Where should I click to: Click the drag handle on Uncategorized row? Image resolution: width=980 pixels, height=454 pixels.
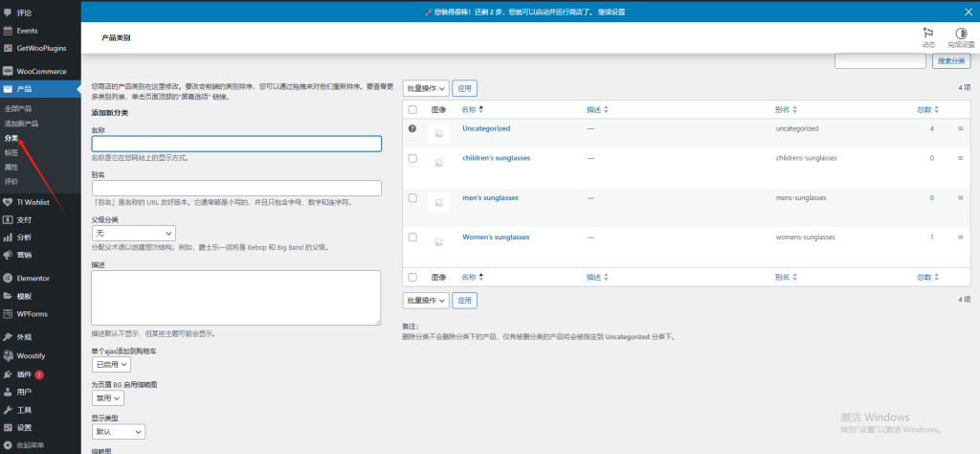click(x=961, y=128)
